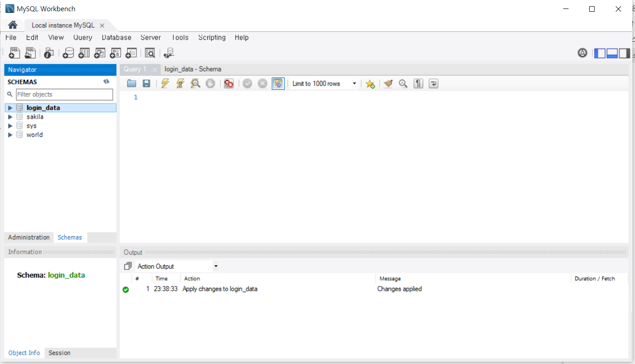Expand the world schema tree
Image resolution: width=635 pixels, height=364 pixels.
point(10,135)
